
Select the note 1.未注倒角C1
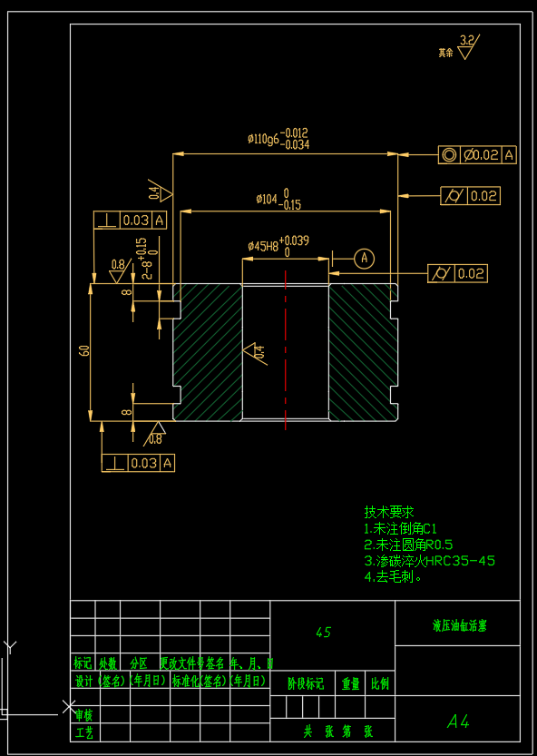coord(400,528)
